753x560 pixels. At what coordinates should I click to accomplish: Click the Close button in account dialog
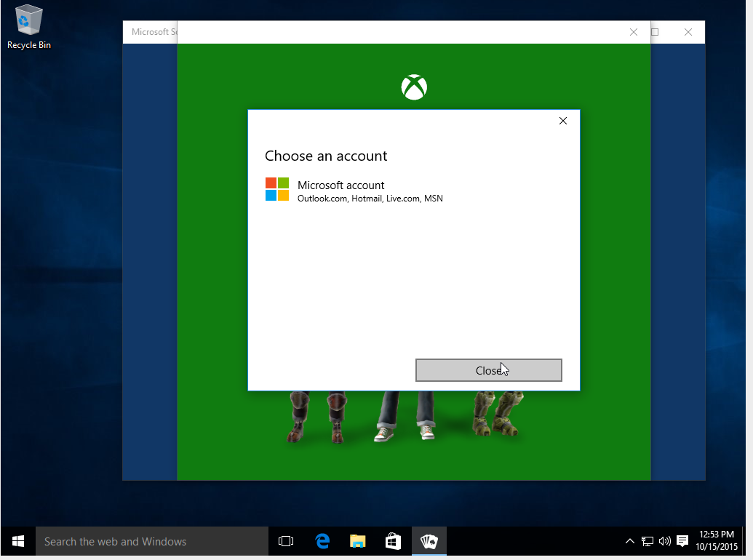point(488,370)
